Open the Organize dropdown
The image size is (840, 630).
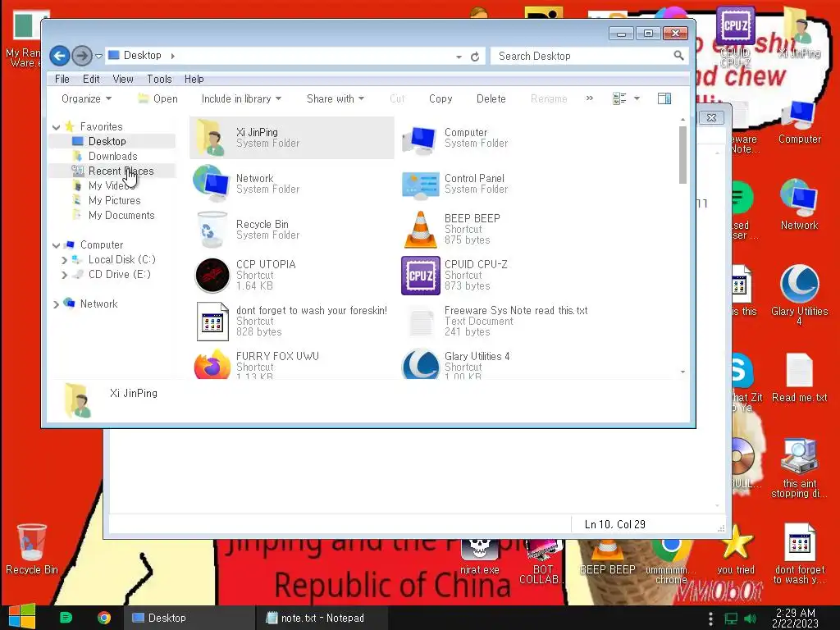click(86, 98)
